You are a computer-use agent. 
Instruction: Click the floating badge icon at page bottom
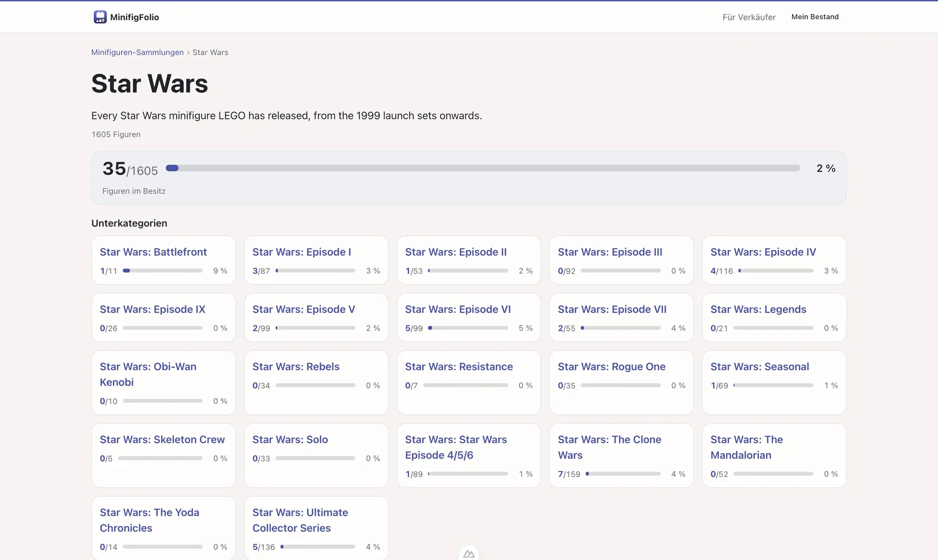tap(469, 554)
